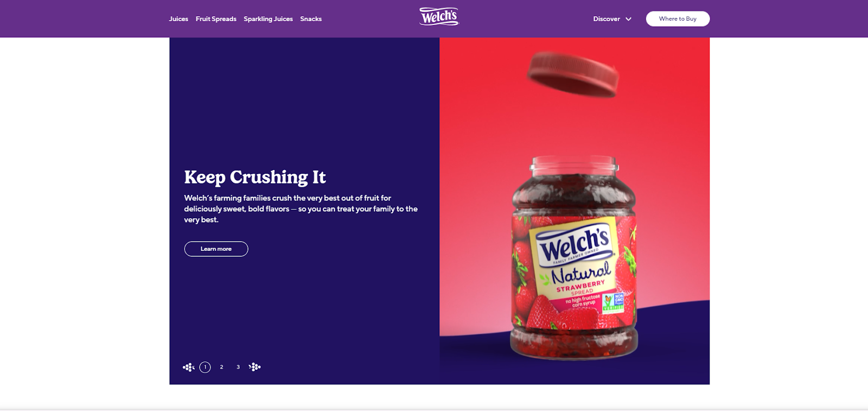Open the Fruit Spreads navigation item
This screenshot has width=868, height=411.
pyautogui.click(x=216, y=19)
